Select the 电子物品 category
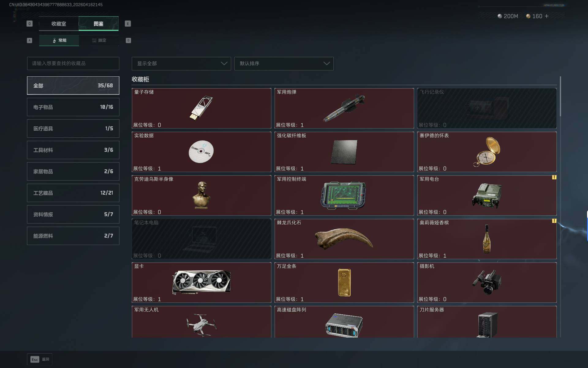The width and height of the screenshot is (588, 368). [73, 107]
